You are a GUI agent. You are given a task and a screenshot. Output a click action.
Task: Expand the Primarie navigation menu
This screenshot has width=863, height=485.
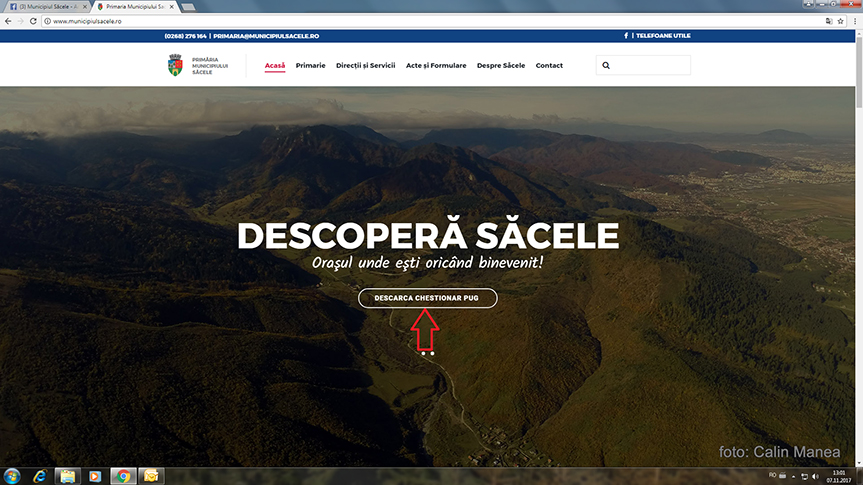tap(310, 66)
